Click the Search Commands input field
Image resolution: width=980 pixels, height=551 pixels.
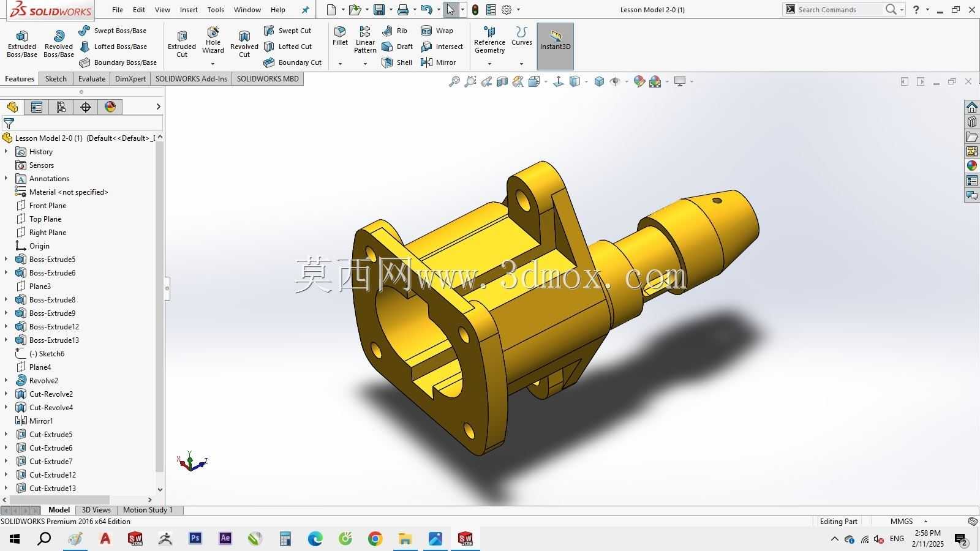(x=839, y=10)
